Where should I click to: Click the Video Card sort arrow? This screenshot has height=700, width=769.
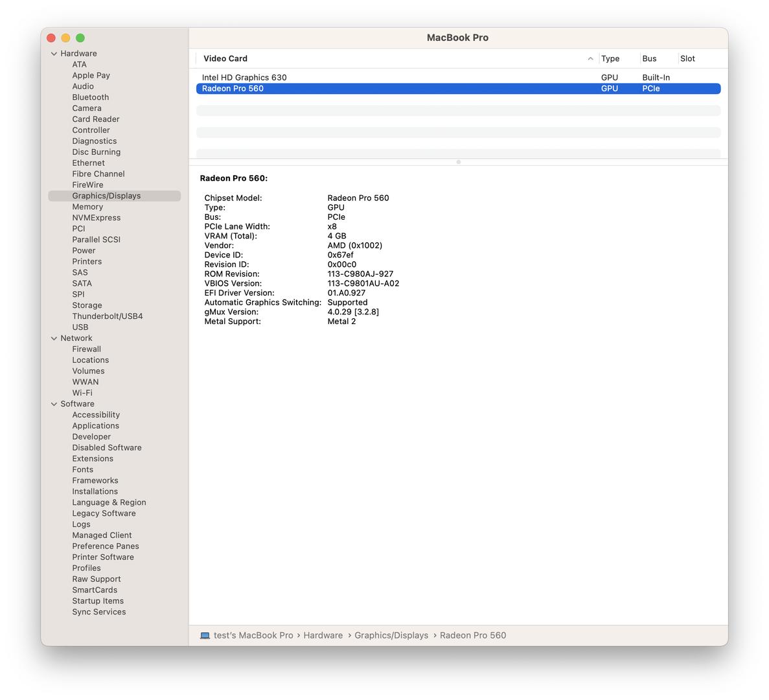590,58
